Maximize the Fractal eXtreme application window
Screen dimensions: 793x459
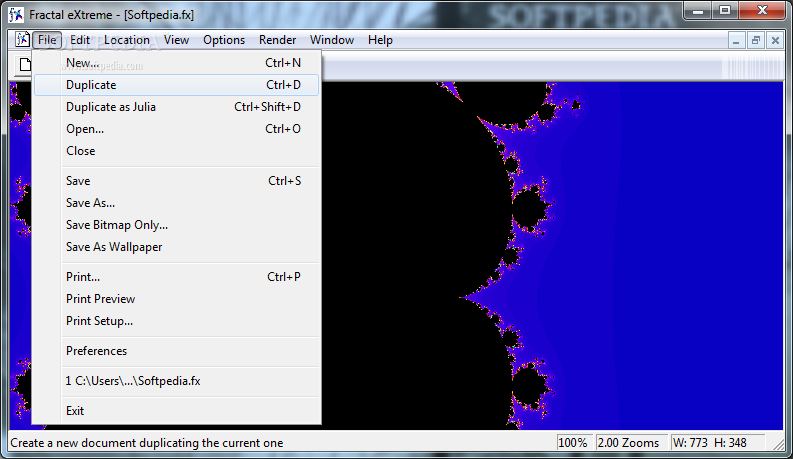(x=725, y=11)
